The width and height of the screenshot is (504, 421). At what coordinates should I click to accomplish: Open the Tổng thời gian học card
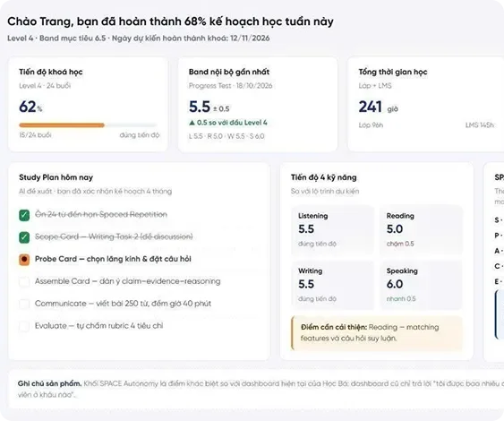(x=426, y=104)
